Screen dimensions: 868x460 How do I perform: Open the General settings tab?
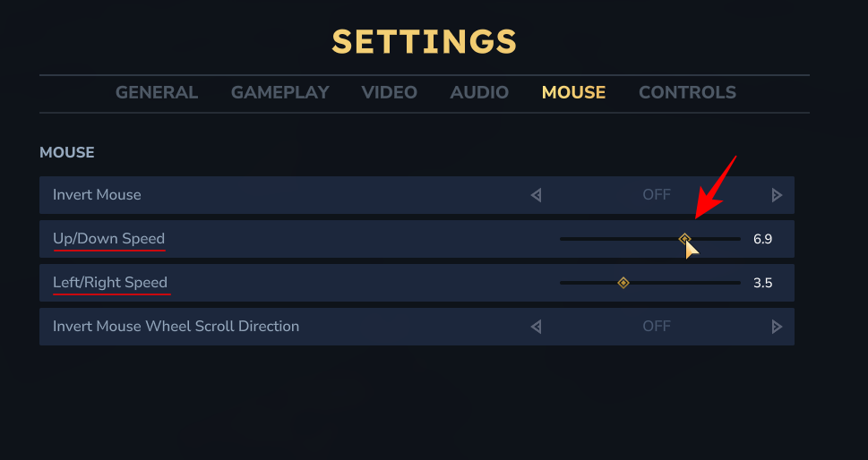(x=157, y=92)
